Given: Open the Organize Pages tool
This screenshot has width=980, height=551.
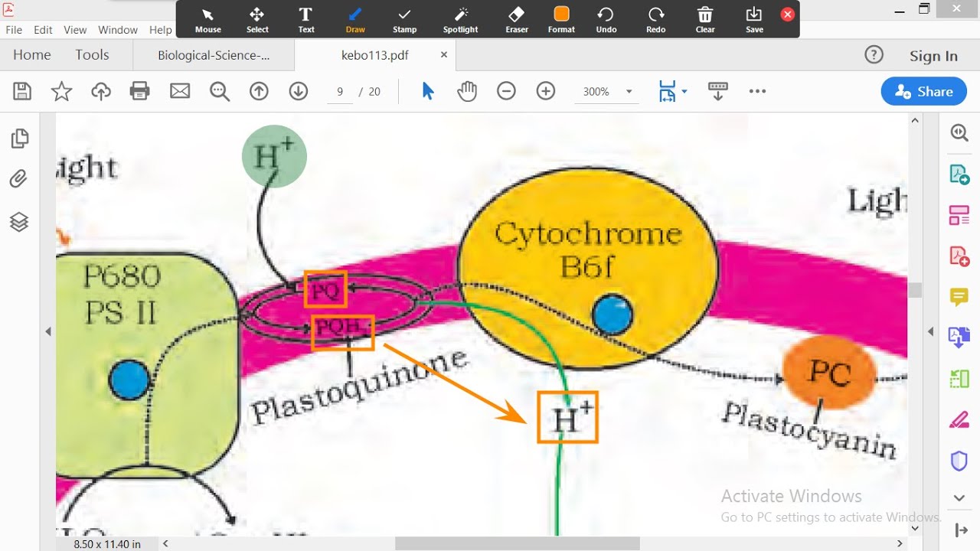Looking at the screenshot, I should click(959, 215).
